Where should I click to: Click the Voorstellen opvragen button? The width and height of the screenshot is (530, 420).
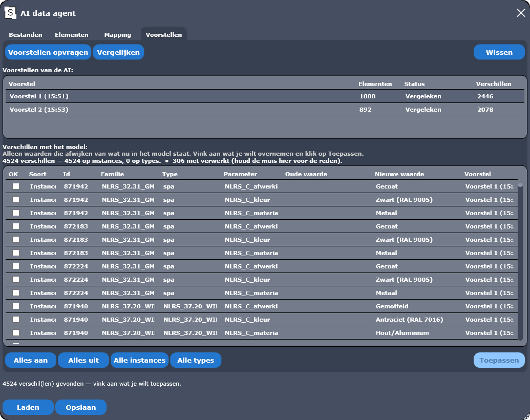[48, 52]
